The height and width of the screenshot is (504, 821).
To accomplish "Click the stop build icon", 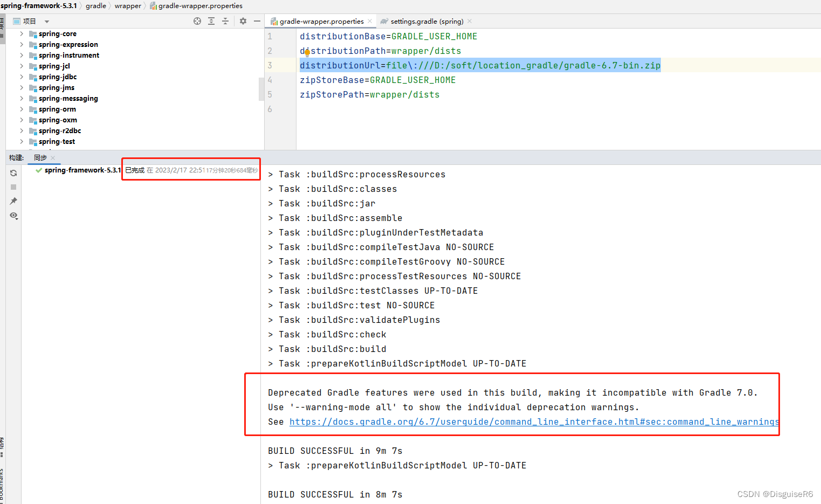I will (13, 187).
